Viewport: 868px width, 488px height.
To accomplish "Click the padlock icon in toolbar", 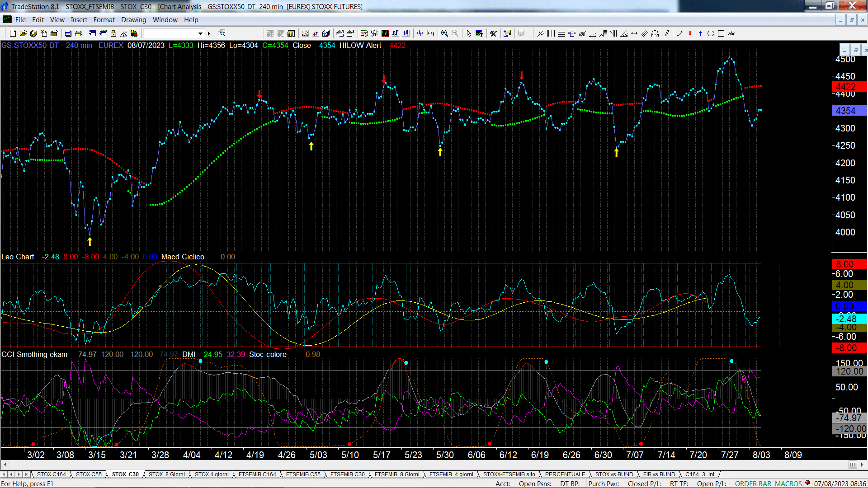I will pos(113,33).
